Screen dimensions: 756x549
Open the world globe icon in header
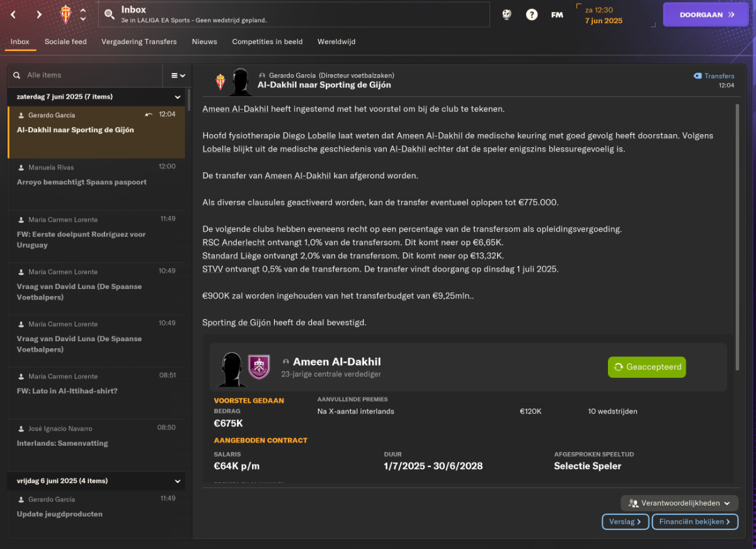(x=507, y=14)
